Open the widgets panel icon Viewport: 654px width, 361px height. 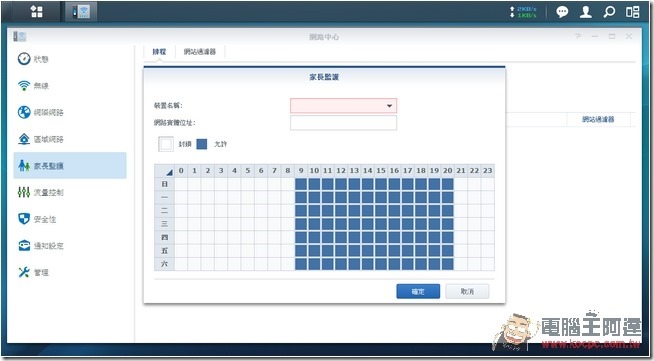coord(632,12)
